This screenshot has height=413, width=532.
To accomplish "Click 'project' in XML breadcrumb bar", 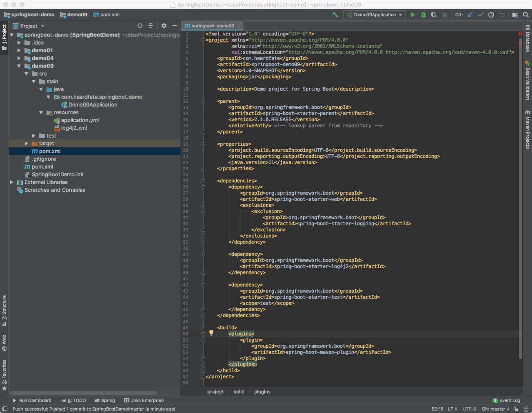I will pyautogui.click(x=215, y=392).
